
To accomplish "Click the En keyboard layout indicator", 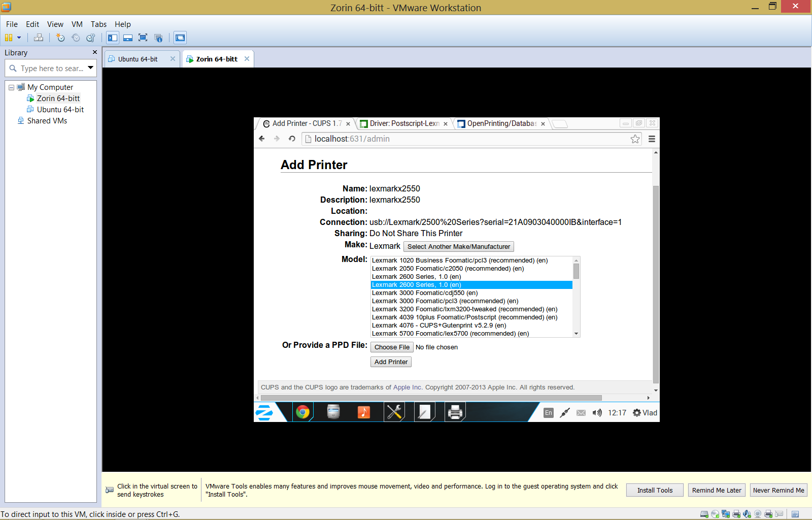I will point(549,413).
